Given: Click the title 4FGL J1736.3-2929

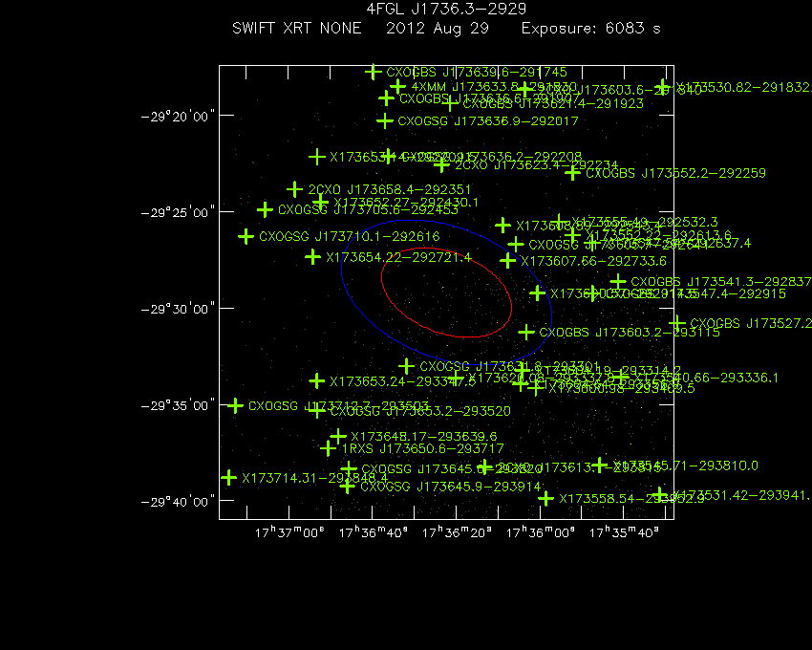Looking at the screenshot, I should click(x=446, y=9).
